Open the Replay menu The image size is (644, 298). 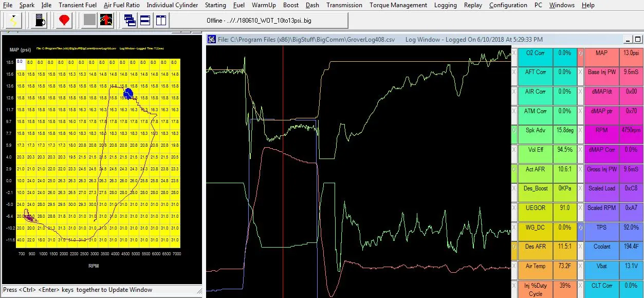(x=473, y=5)
